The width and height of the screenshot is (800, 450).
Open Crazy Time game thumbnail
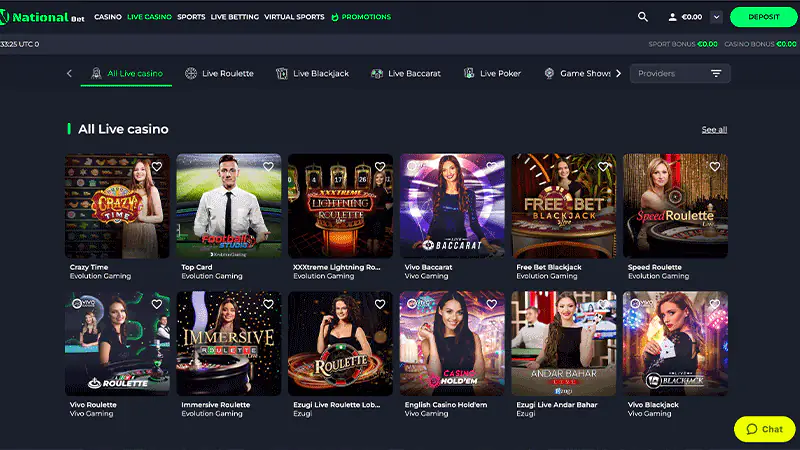click(117, 206)
